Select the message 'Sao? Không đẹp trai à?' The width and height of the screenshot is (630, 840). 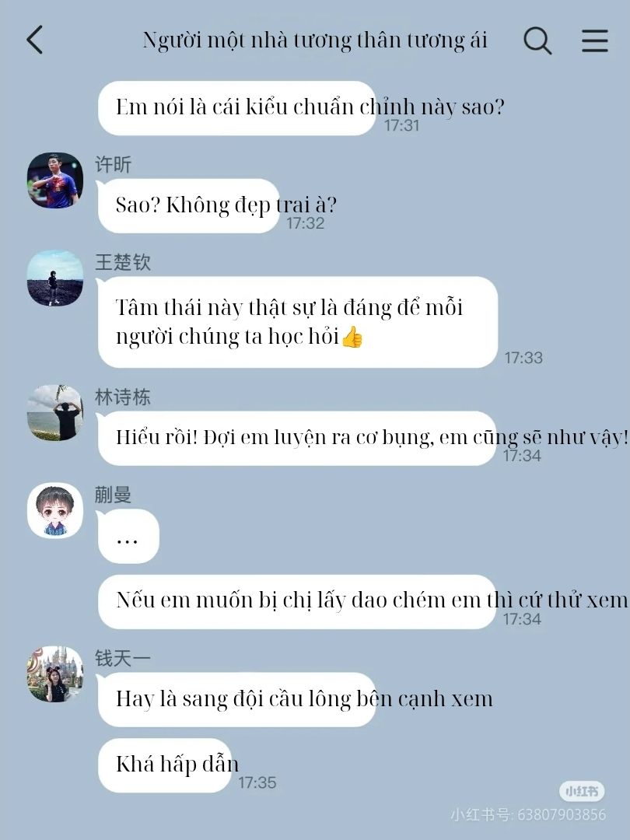226,205
